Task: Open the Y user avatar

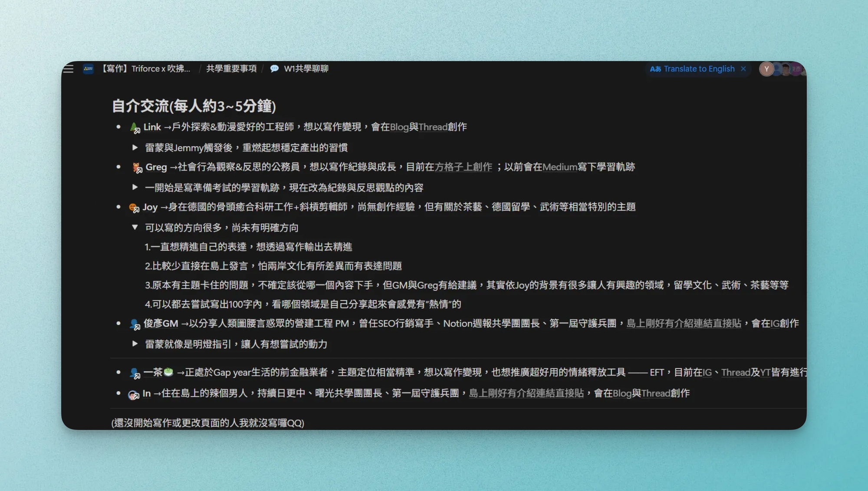Action: pos(766,69)
